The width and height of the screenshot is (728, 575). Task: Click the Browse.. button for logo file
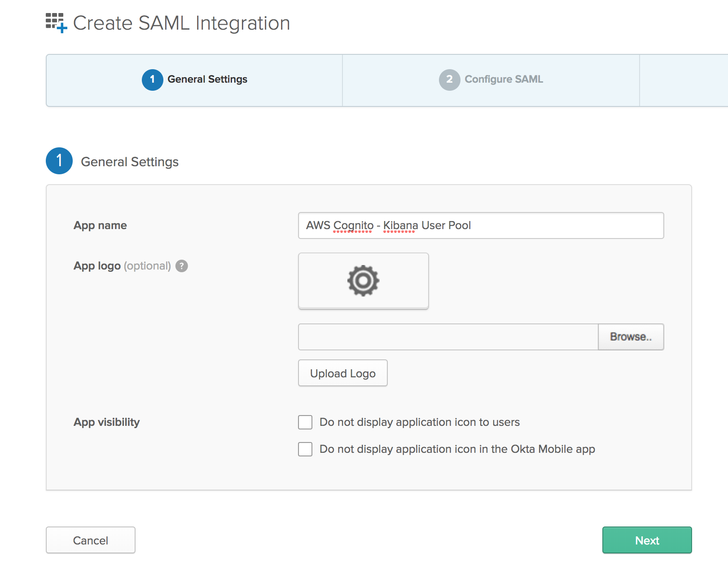coord(631,337)
